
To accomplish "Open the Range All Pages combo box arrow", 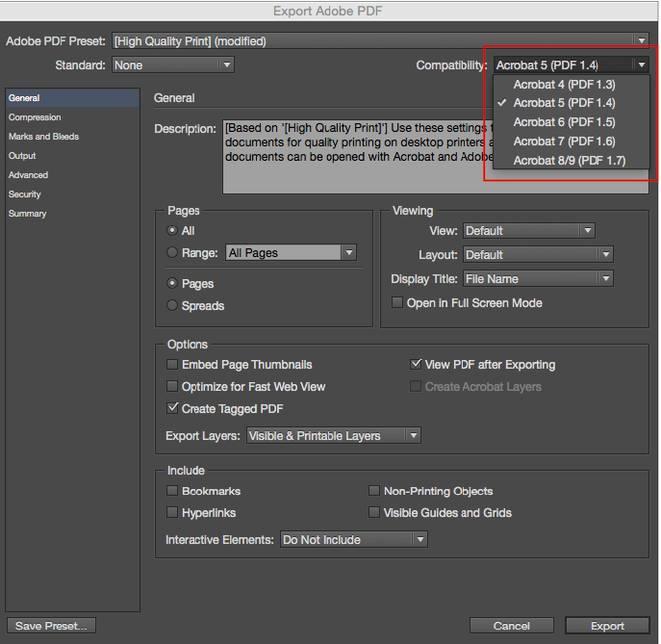I will pos(349,252).
